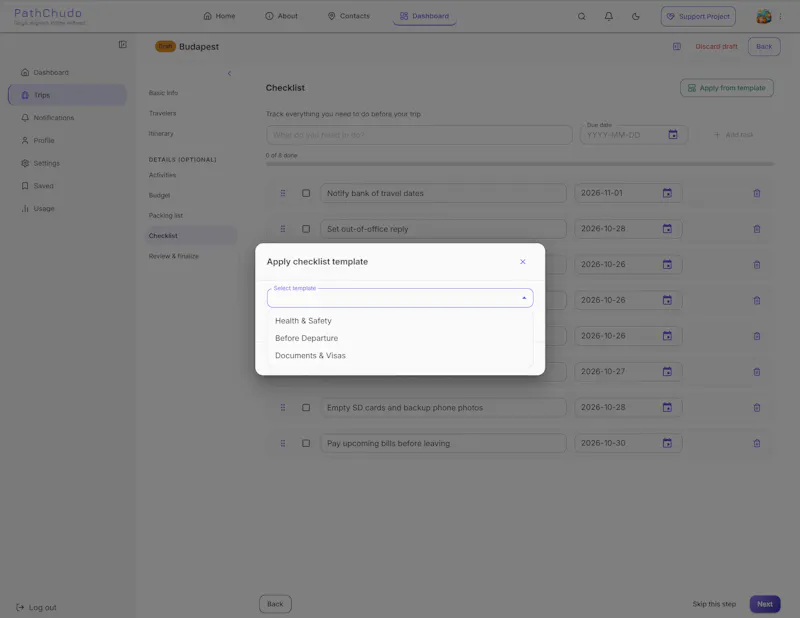Check off 'Notify bank of travel dates'
This screenshot has width=800, height=618.
(x=306, y=193)
